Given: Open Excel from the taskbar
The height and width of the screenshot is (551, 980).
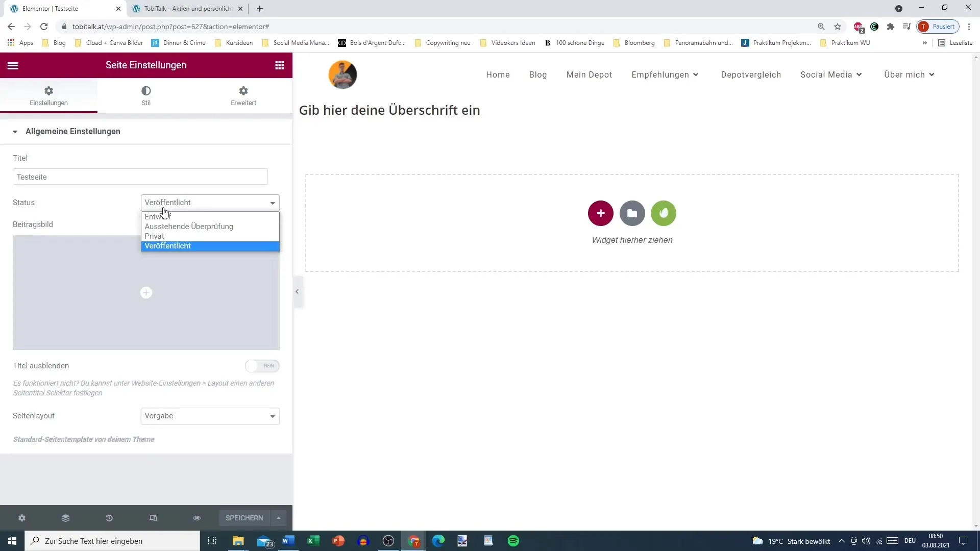Looking at the screenshot, I should click(x=313, y=541).
